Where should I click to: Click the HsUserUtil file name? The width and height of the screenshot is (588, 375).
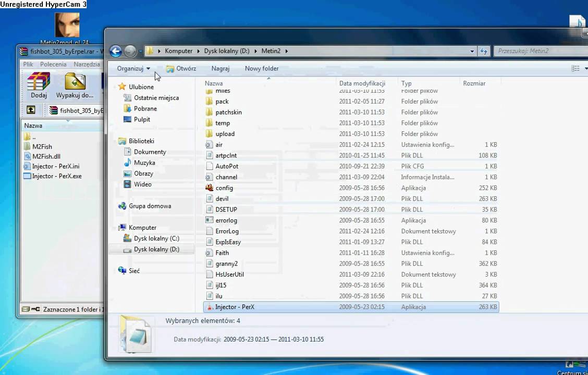tap(229, 274)
